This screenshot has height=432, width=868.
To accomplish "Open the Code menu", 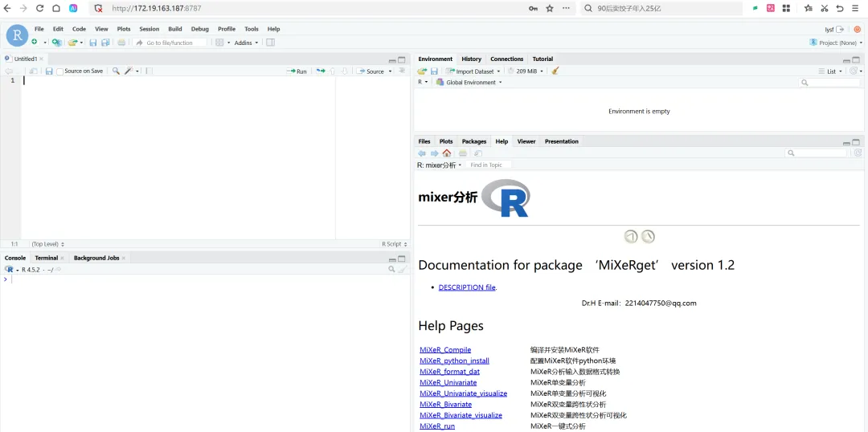I will pos(79,29).
